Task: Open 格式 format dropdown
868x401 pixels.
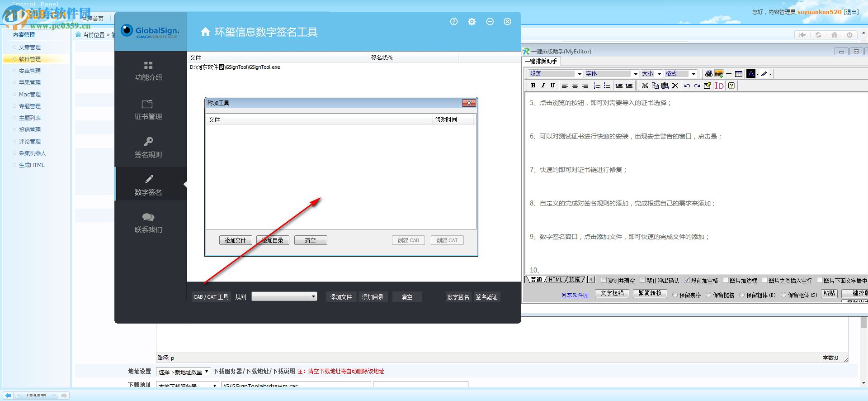Action: click(680, 74)
